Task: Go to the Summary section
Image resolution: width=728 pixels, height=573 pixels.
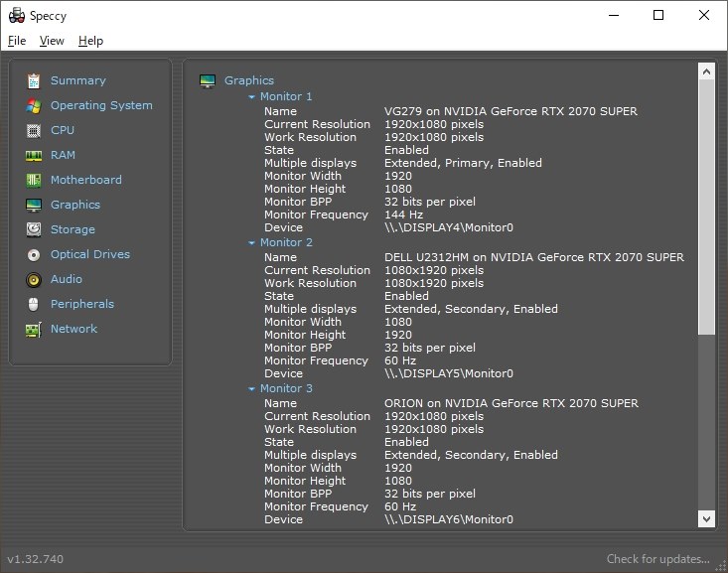Action: (78, 80)
